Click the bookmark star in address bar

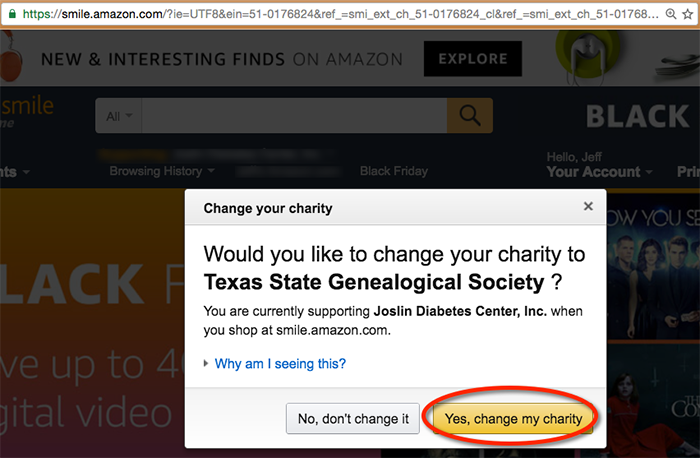click(686, 15)
